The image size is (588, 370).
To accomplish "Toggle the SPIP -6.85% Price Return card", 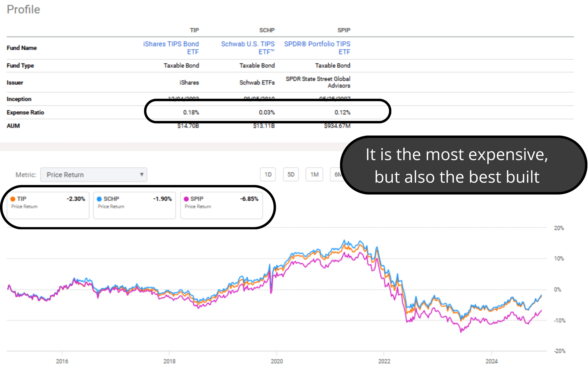I will tap(221, 205).
